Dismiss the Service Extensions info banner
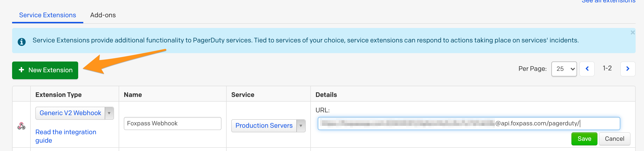The image size is (644, 151). [633, 33]
